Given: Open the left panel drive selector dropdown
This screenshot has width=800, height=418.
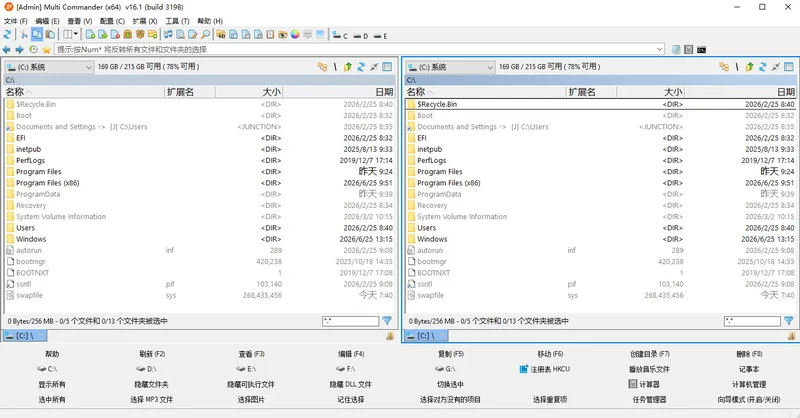Looking at the screenshot, I should click(x=49, y=67).
